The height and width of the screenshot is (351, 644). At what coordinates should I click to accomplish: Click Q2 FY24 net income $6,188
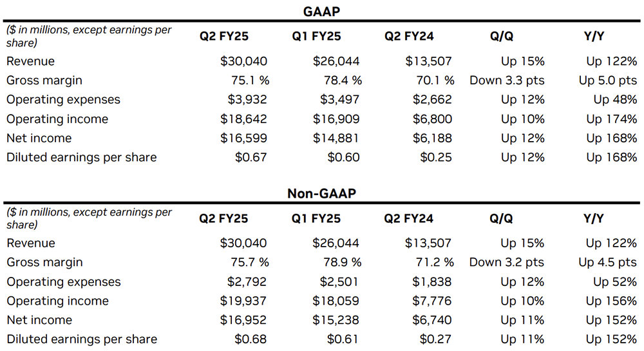coord(432,138)
